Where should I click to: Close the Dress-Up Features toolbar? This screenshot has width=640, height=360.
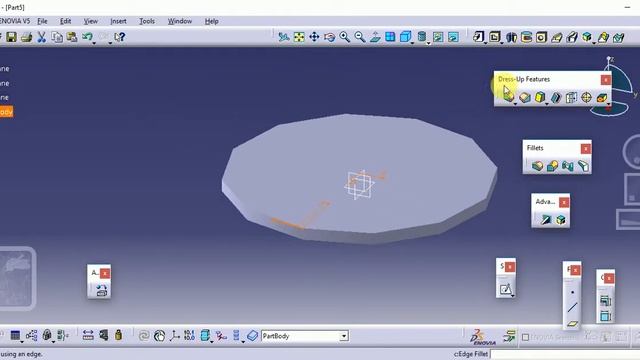[x=606, y=80]
